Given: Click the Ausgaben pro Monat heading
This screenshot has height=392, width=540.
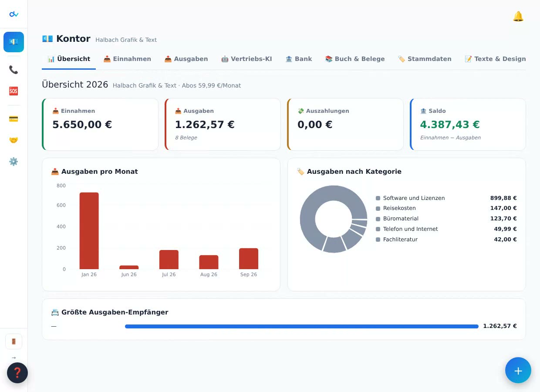Looking at the screenshot, I should (94, 172).
